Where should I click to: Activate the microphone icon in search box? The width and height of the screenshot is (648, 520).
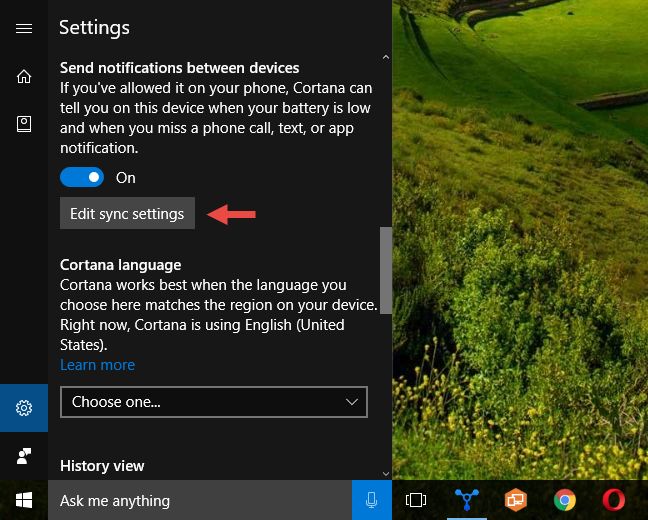coord(372,500)
